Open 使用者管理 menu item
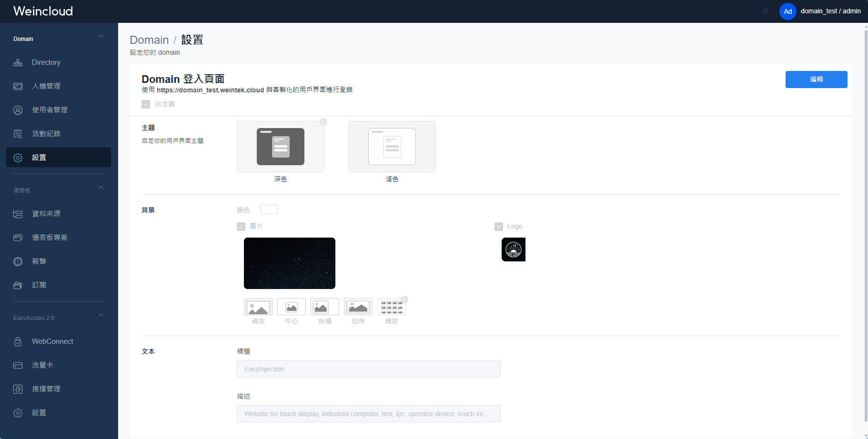Viewport: 868px width, 439px height. coord(58,110)
